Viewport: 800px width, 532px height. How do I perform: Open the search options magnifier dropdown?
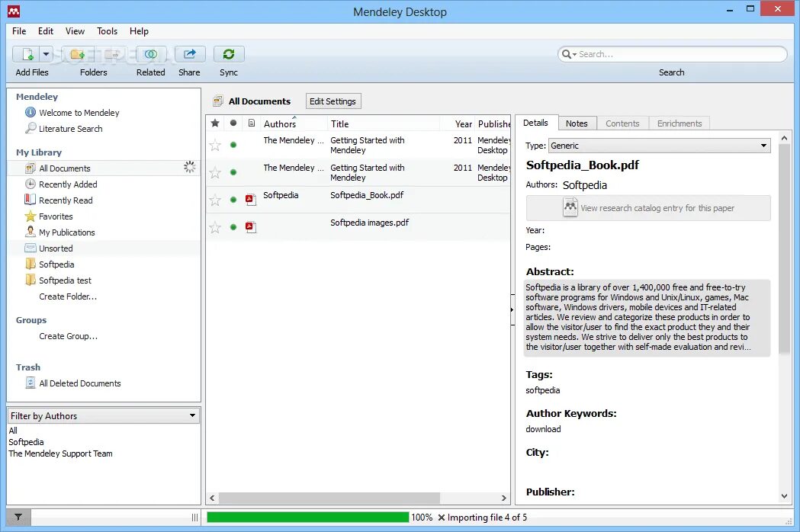tap(569, 54)
